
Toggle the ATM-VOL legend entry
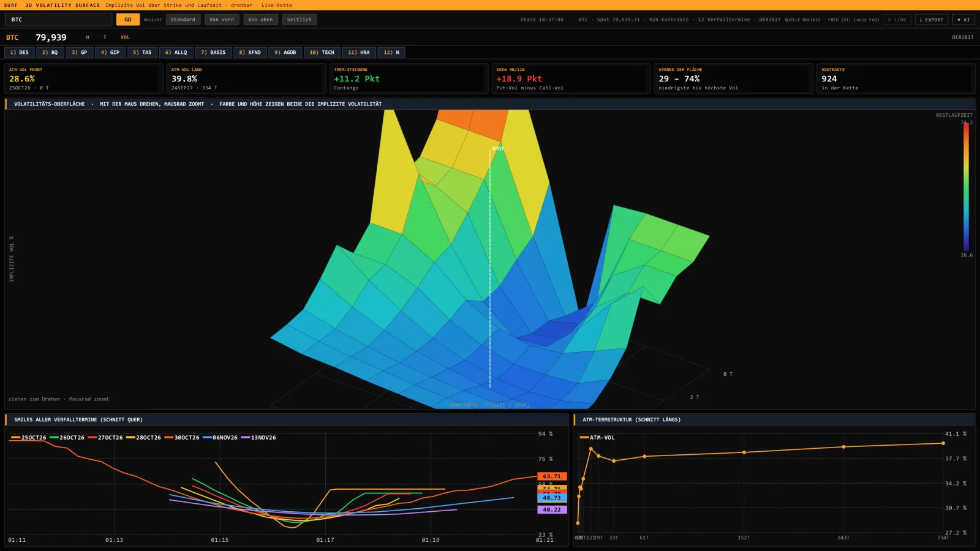click(x=597, y=438)
